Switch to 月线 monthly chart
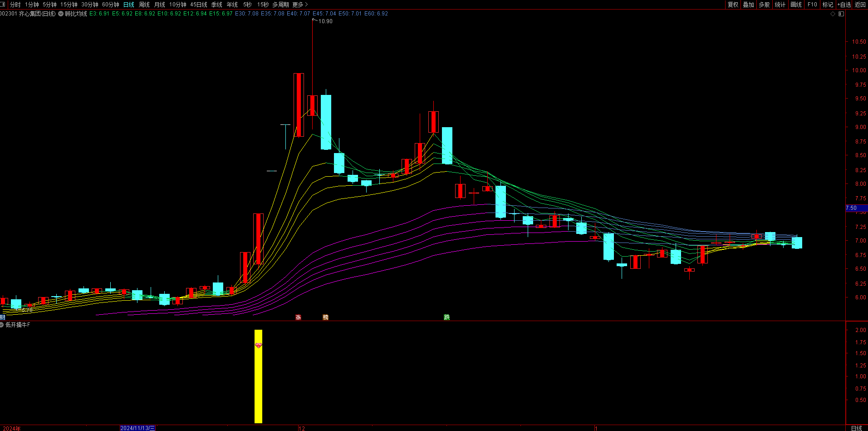Viewport: 868px width, 431px height. 160,5
